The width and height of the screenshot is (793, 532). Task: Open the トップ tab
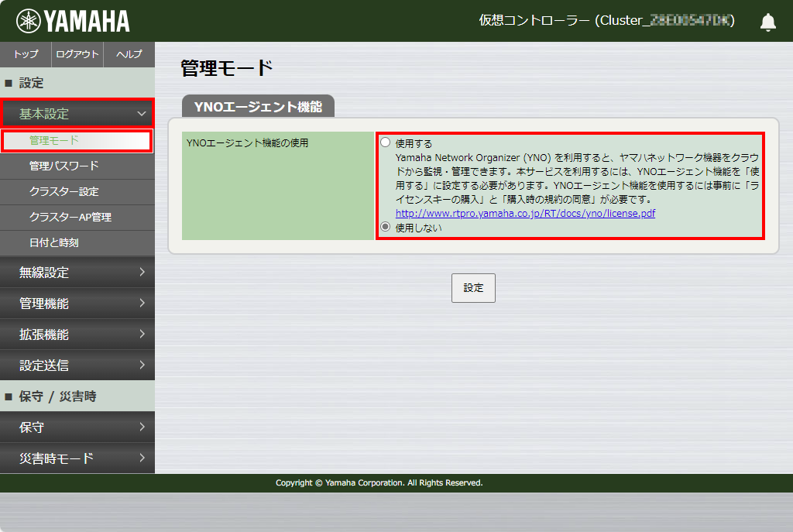coord(26,54)
